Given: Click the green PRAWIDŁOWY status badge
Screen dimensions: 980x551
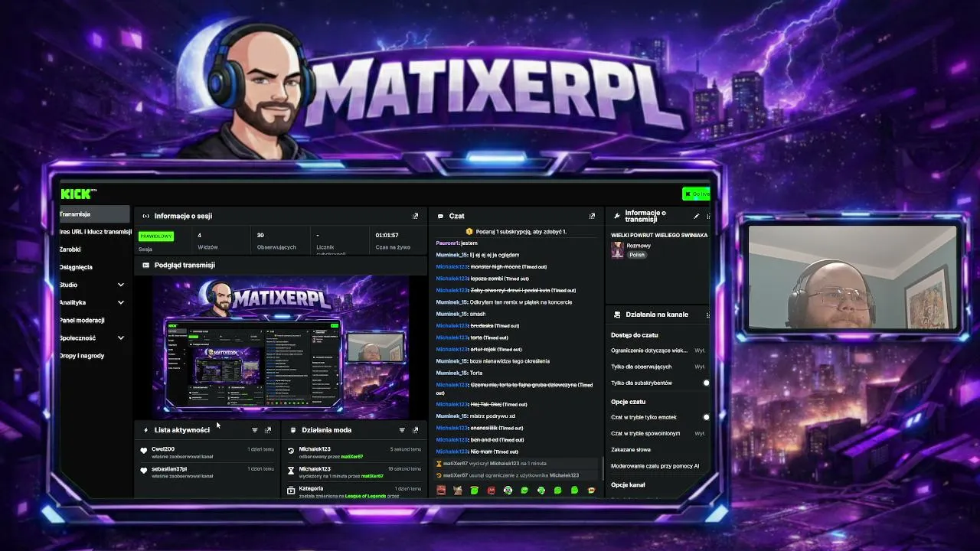Looking at the screenshot, I should tap(156, 236).
